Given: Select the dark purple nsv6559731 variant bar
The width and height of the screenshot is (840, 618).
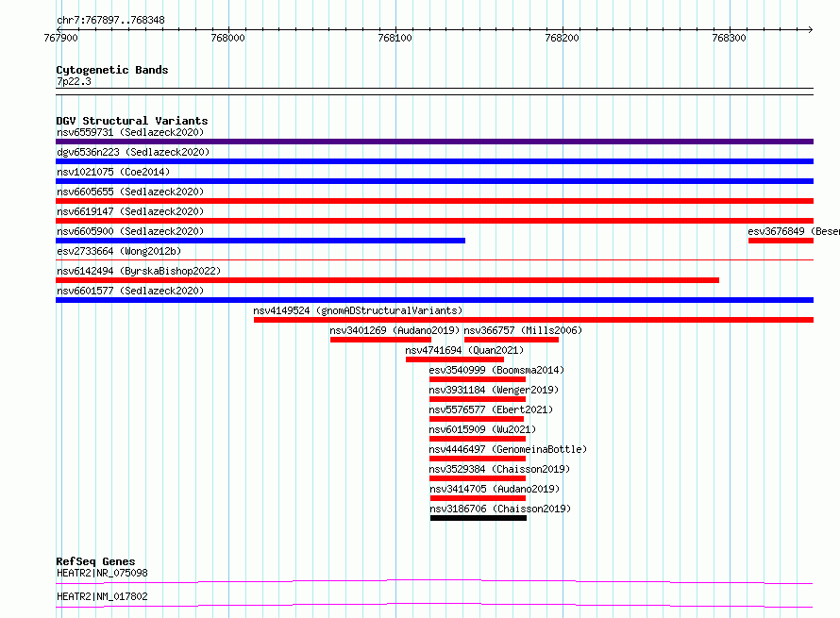Looking at the screenshot, I should [434, 142].
